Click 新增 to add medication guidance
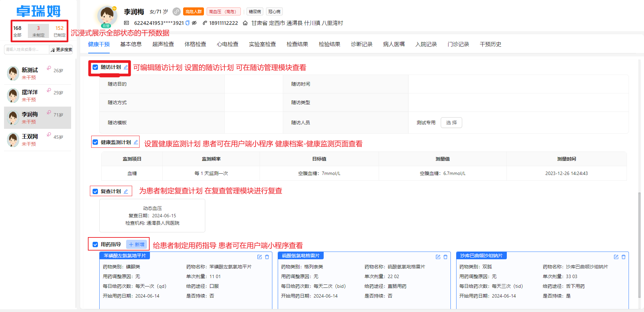Image resolution: width=644 pixels, height=312 pixels. (137, 244)
